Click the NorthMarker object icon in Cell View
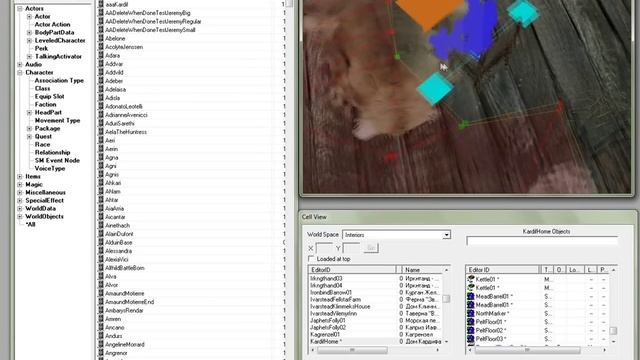The width and height of the screenshot is (640, 360). (x=471, y=313)
